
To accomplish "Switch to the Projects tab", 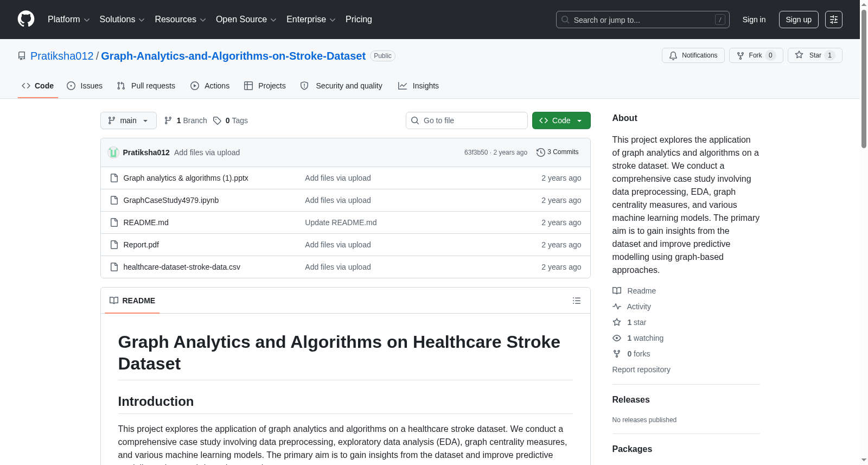I will tap(265, 86).
